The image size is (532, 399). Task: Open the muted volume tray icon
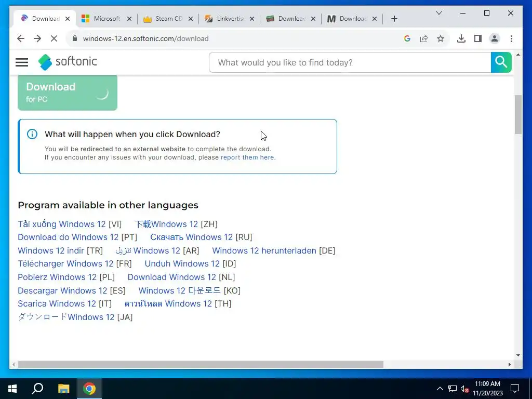click(x=464, y=389)
